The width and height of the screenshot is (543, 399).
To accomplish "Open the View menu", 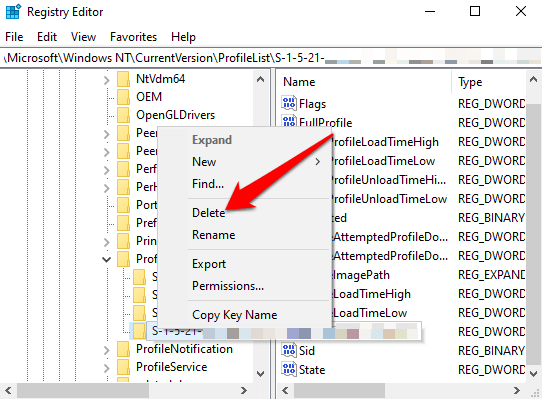I will click(x=83, y=37).
